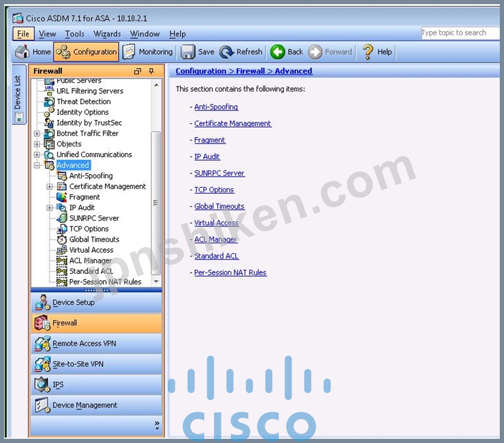Click the Device Management icon
Screen dimensions: 504x443
tap(43, 405)
